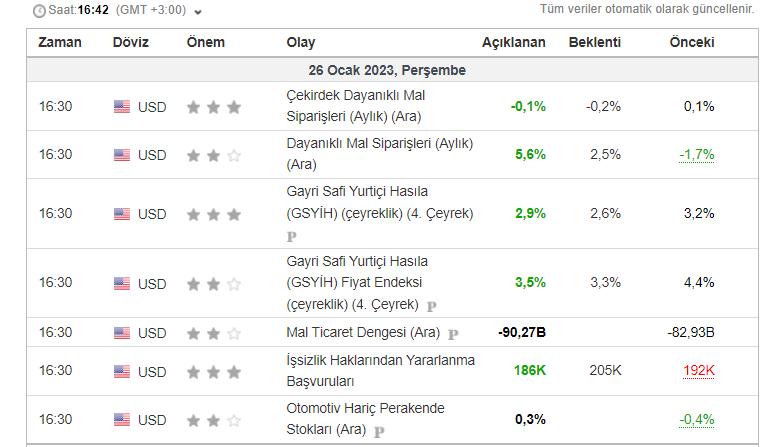
Task: Open the Mal Ticaret Dengesi (Ara) event
Action: tap(363, 333)
